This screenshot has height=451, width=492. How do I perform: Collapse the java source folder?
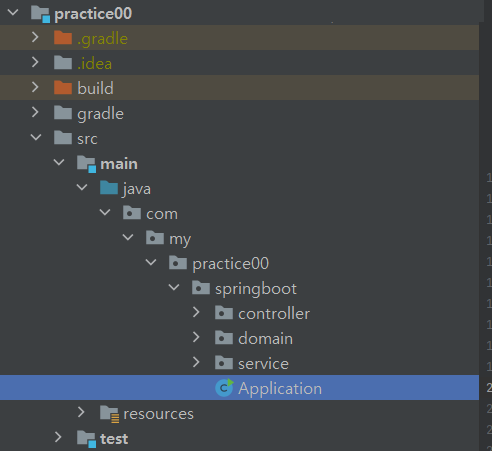coord(82,187)
